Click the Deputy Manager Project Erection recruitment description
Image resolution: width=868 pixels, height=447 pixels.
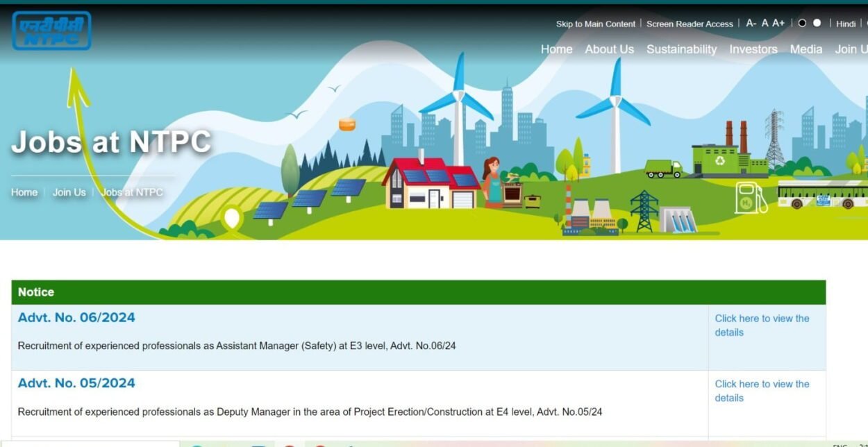tap(310, 412)
